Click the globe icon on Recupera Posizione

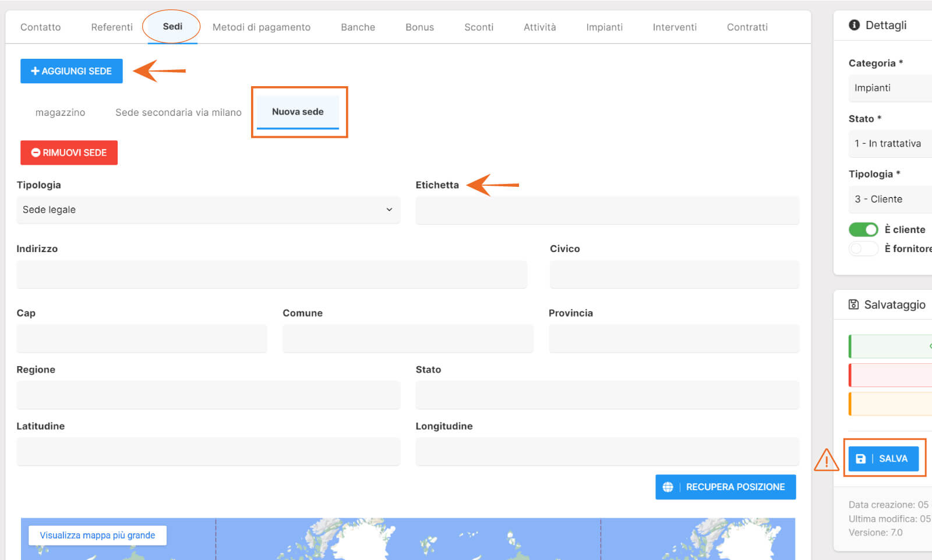[668, 487]
